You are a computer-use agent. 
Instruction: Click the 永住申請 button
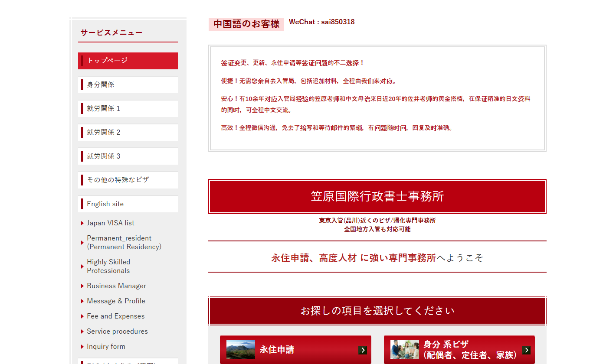tap(295, 350)
